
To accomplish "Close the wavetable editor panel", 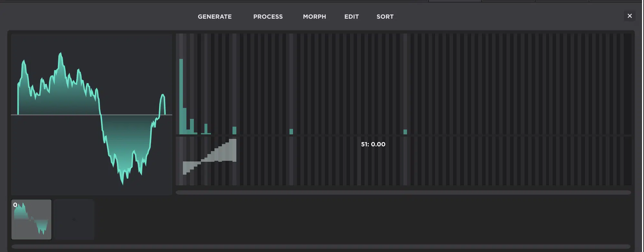I will tap(630, 16).
